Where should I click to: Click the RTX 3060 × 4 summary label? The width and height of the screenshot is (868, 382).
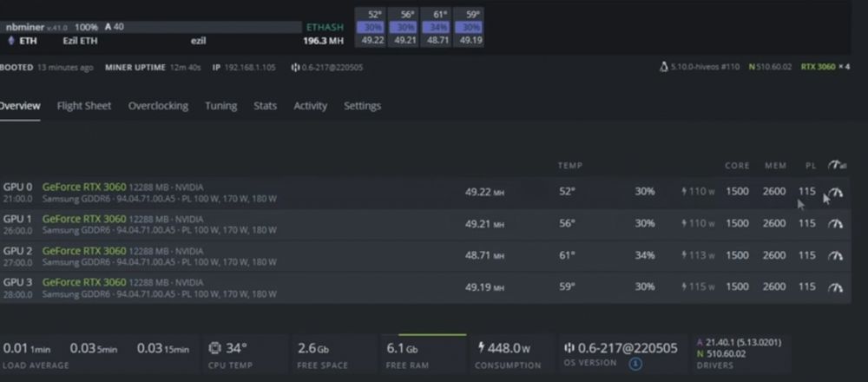click(825, 67)
